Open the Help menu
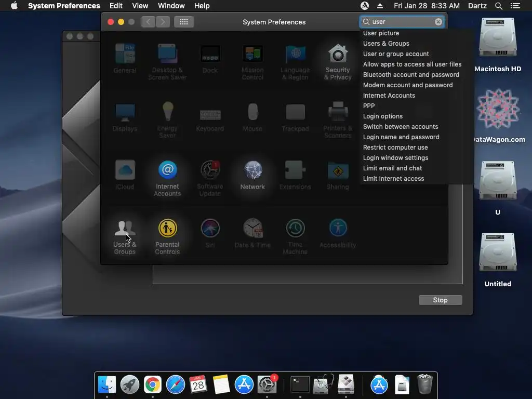The image size is (532, 399). coord(202,6)
